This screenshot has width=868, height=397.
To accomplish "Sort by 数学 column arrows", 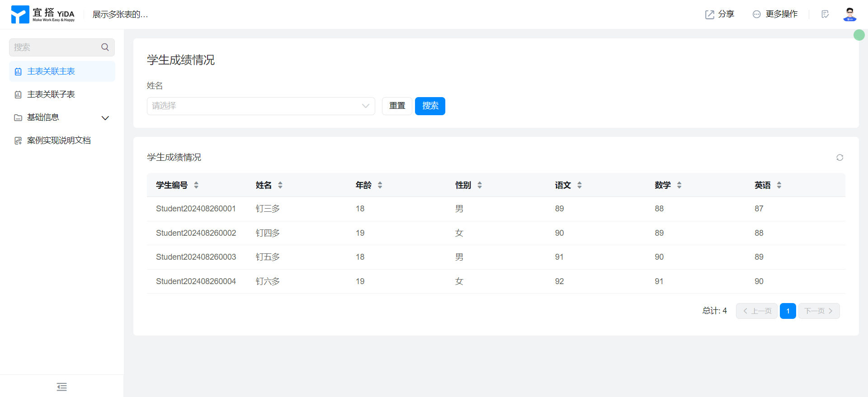I will 679,185.
